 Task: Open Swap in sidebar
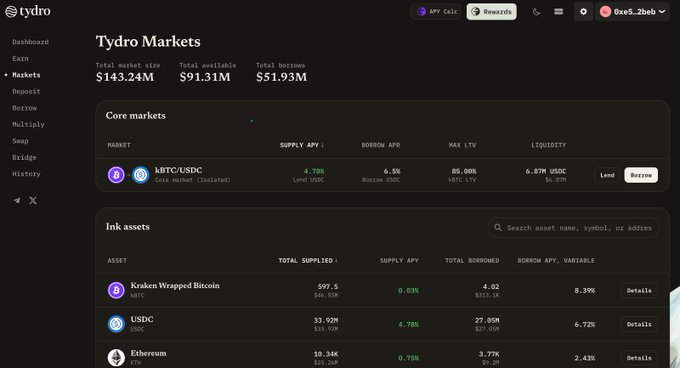20,141
